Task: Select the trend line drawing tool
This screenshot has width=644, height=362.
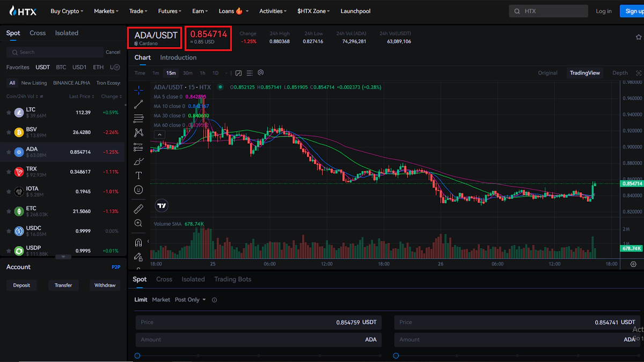Action: (x=138, y=105)
